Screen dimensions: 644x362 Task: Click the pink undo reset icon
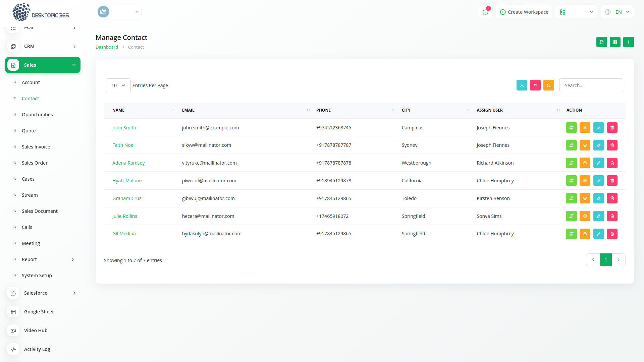[535, 85]
